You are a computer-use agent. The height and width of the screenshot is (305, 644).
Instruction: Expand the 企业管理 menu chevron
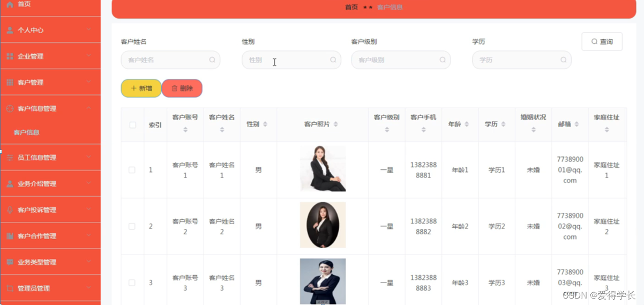coord(89,56)
